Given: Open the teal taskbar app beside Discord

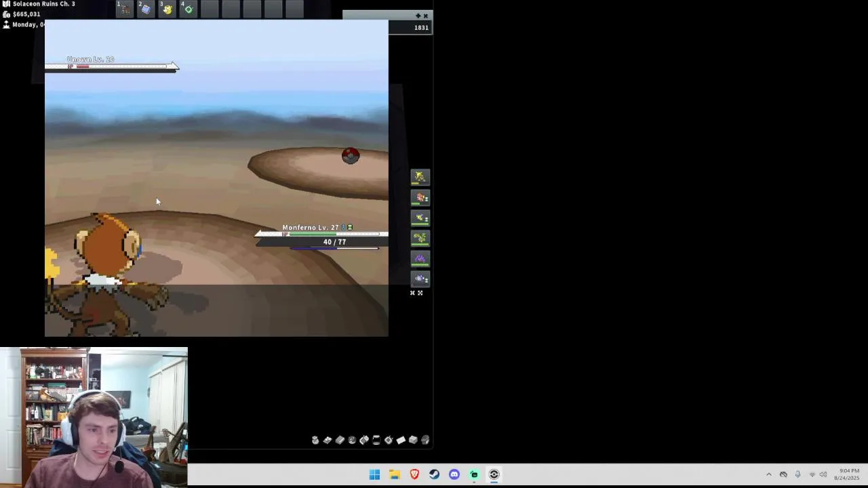Looking at the screenshot, I should point(474,474).
